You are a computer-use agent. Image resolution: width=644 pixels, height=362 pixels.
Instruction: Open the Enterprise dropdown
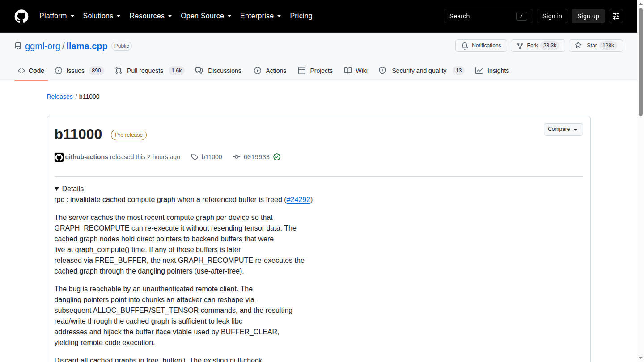click(x=260, y=16)
